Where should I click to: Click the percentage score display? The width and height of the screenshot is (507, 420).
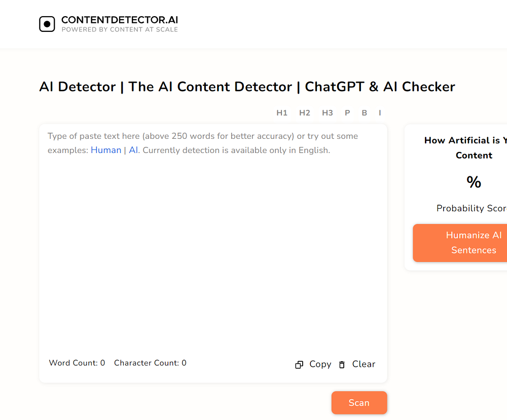click(x=474, y=182)
